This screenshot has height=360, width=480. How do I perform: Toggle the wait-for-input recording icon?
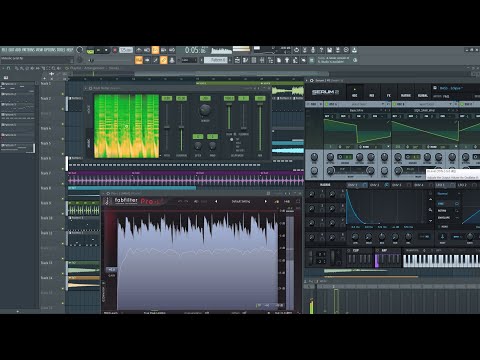pos(147,50)
